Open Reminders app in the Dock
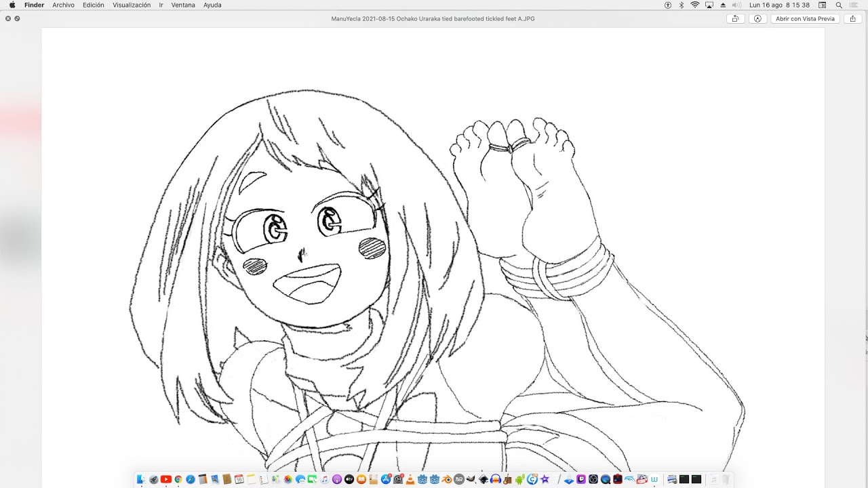This screenshot has height=488, width=868. point(264,479)
